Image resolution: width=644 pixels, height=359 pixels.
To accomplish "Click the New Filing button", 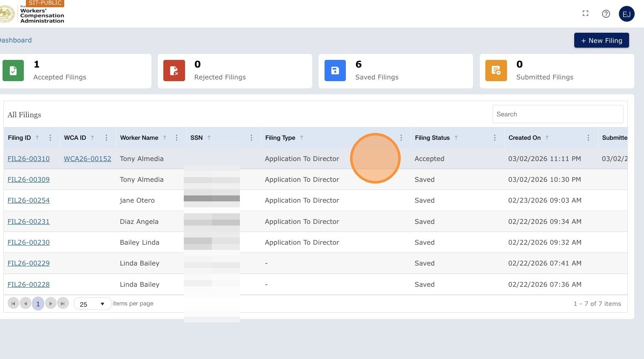I will pos(601,40).
